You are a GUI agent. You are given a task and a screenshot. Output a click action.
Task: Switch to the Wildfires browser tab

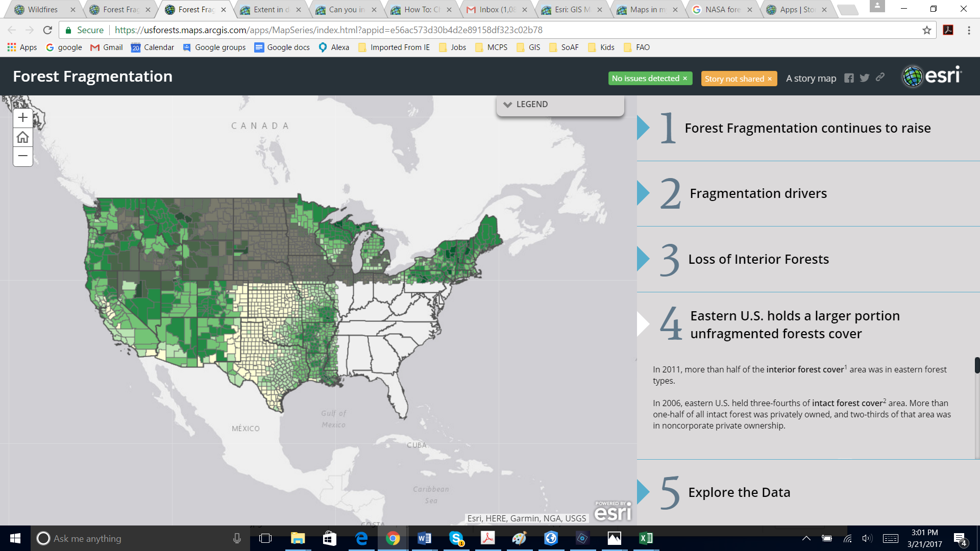pyautogui.click(x=43, y=10)
